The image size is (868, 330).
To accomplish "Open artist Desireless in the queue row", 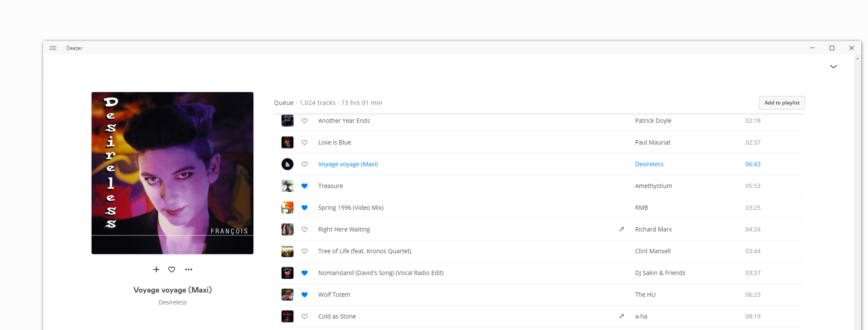I will click(649, 164).
